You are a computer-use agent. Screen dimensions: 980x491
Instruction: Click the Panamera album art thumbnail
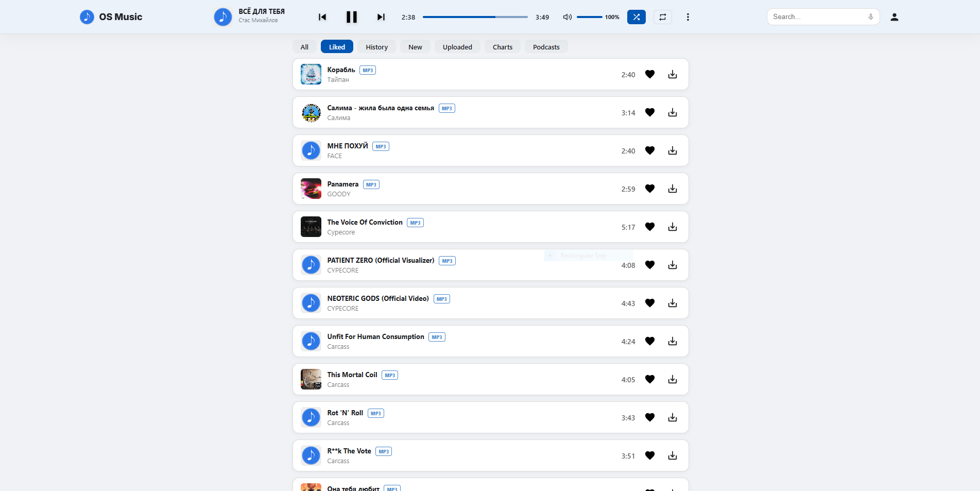[311, 189]
